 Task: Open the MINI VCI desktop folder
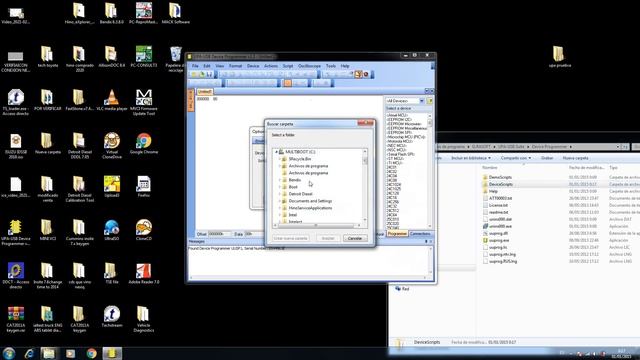coord(48,230)
